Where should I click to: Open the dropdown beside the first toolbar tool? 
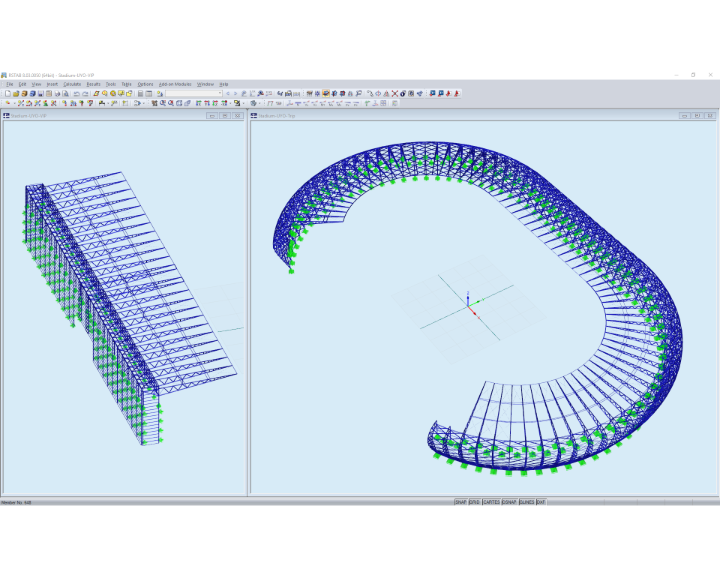(14, 103)
